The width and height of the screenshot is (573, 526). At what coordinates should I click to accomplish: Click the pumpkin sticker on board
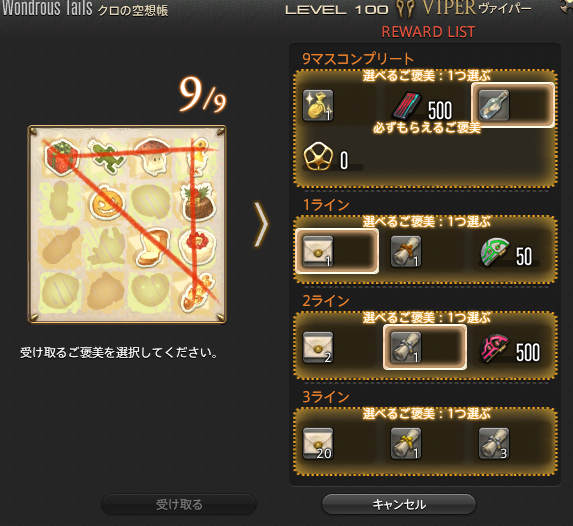point(107,202)
